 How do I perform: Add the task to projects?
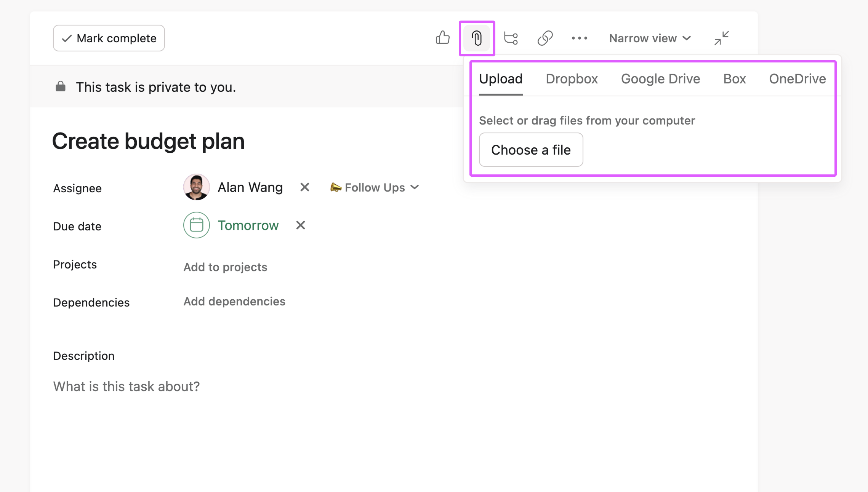pos(225,267)
